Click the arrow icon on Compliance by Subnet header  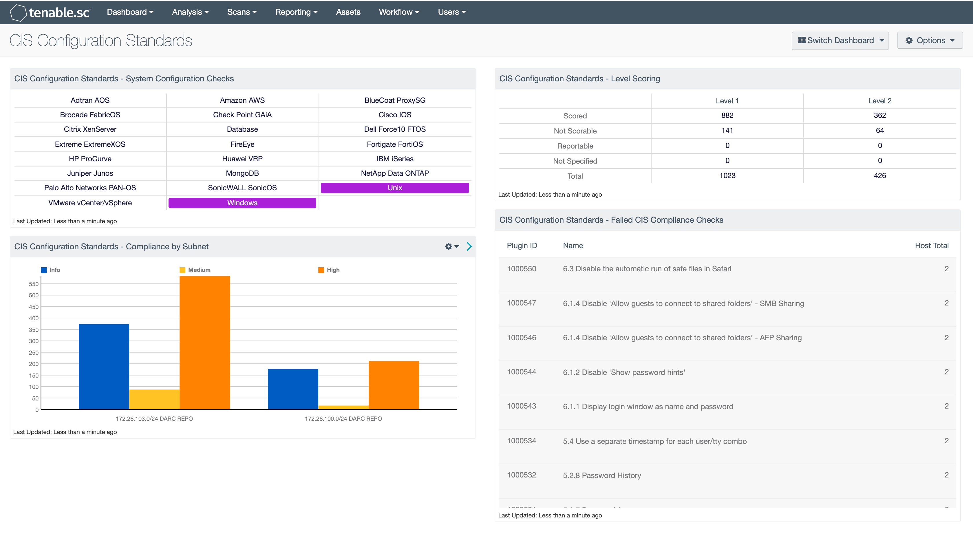(x=469, y=246)
